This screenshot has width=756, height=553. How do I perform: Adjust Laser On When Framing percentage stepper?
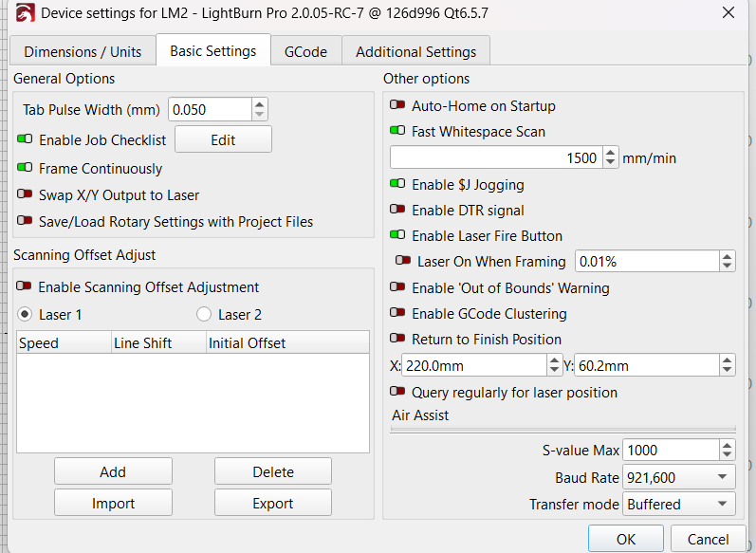click(x=728, y=262)
